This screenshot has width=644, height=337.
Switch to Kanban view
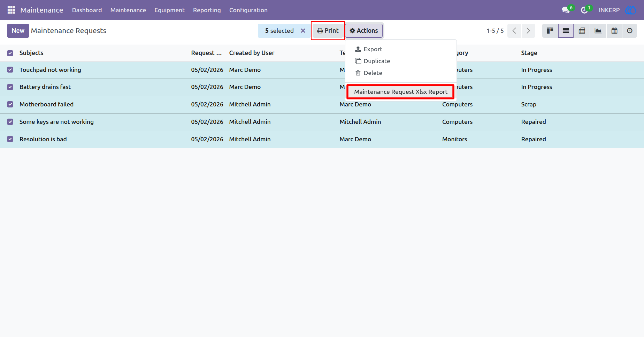pos(550,31)
